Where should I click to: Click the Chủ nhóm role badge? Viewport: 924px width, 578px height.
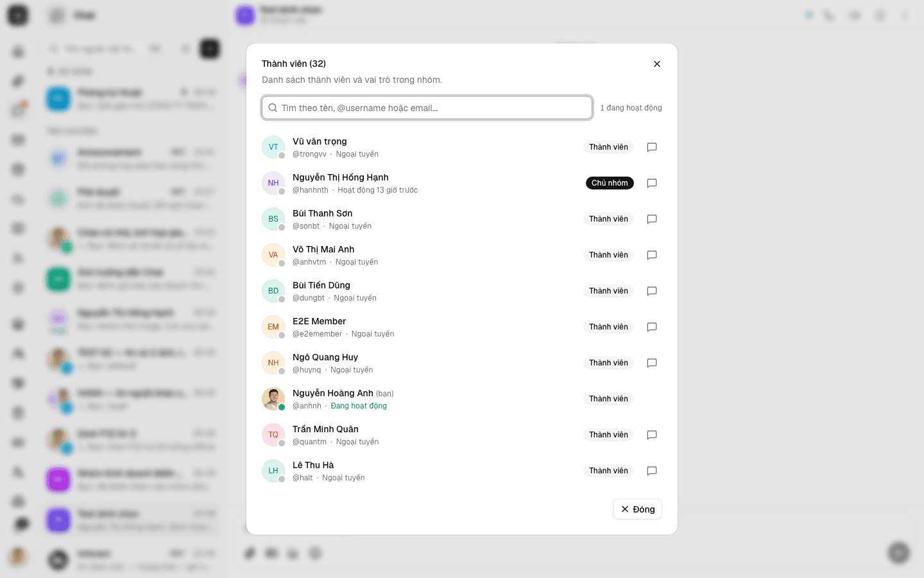coord(610,183)
